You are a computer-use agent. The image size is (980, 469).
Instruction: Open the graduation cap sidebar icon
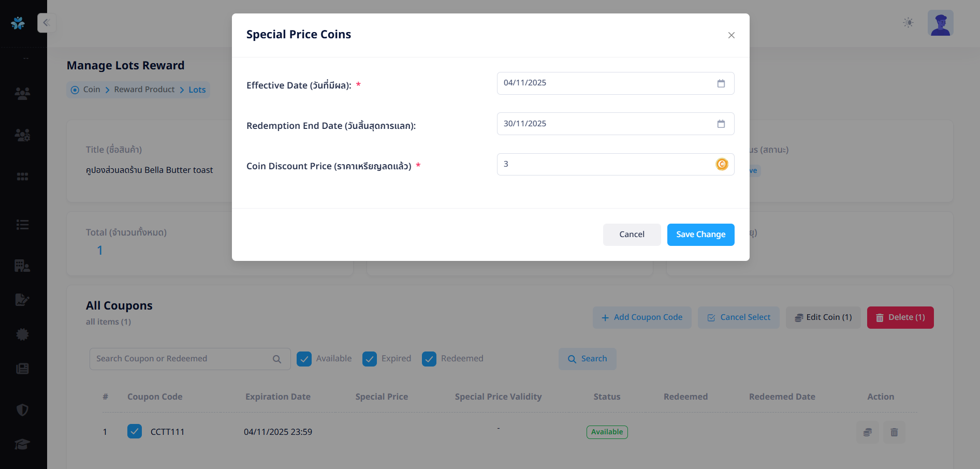pos(22,444)
